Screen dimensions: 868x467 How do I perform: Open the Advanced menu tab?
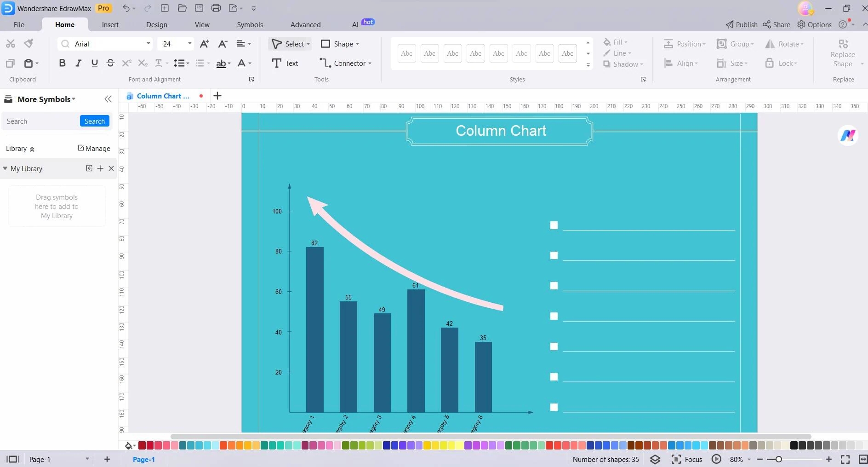pyautogui.click(x=305, y=24)
